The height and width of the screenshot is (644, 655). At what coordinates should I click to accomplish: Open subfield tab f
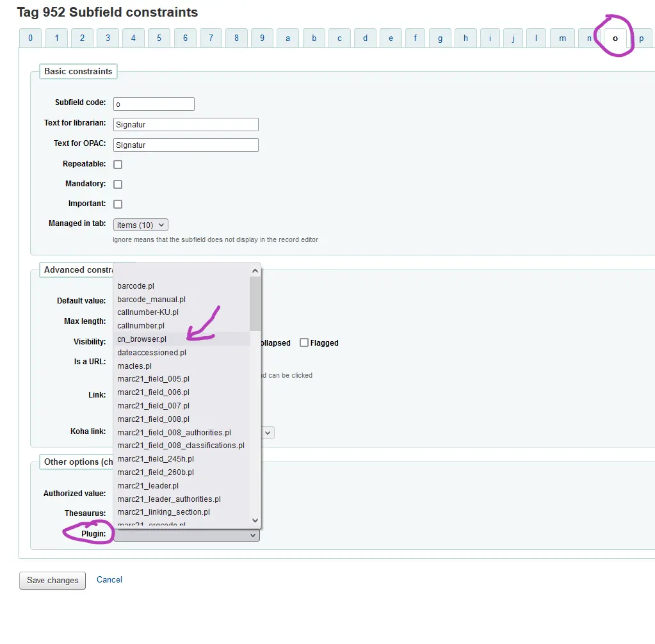(x=416, y=38)
